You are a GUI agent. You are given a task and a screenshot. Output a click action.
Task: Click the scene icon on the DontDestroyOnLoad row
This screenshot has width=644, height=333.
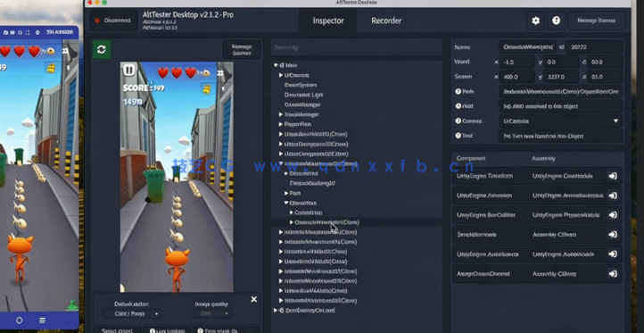tap(281, 311)
